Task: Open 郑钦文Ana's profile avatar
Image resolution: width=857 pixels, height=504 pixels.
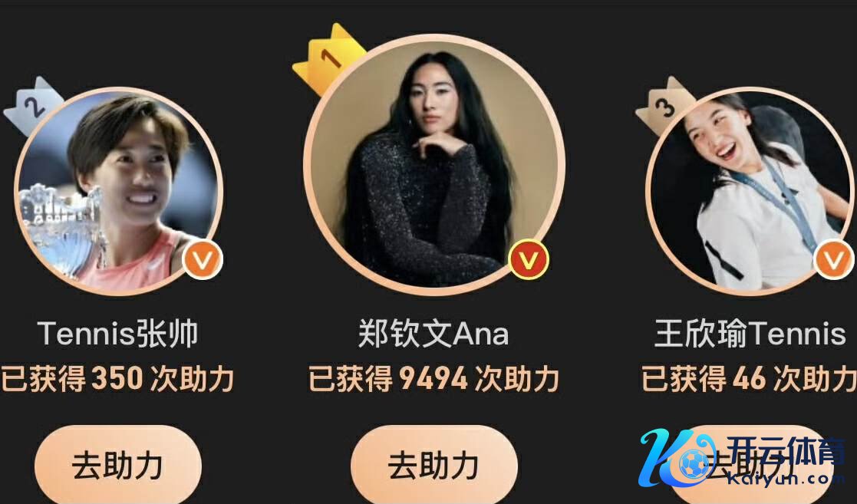Action: click(x=434, y=164)
